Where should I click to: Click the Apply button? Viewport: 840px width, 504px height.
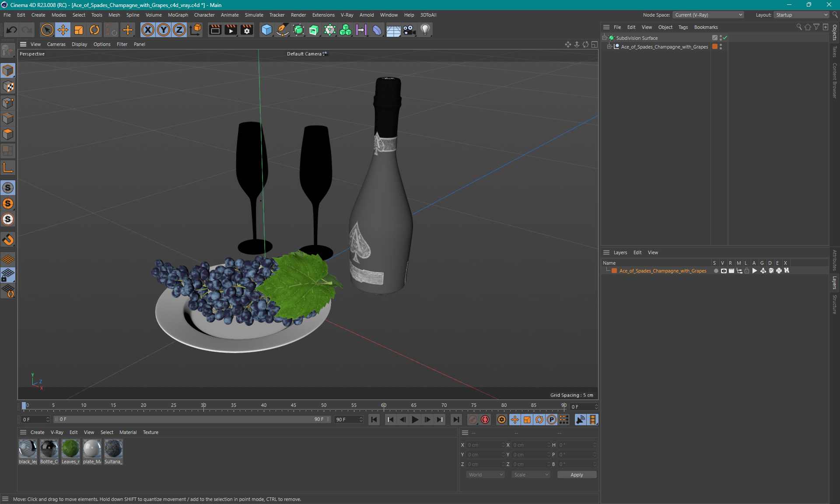(577, 475)
